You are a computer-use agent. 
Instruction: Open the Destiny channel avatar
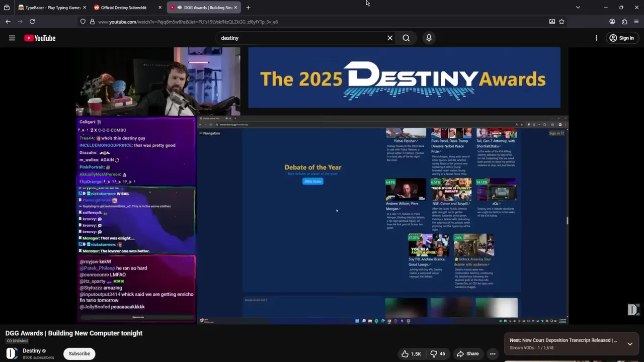click(12, 353)
